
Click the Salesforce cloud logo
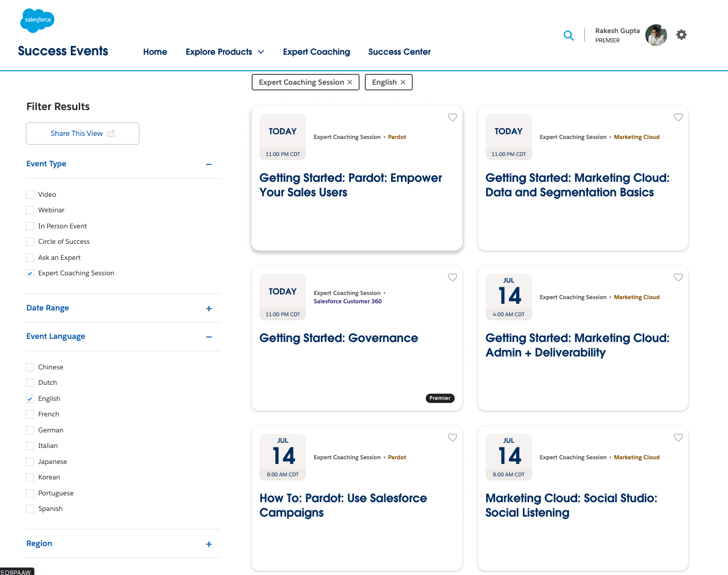pos(37,20)
